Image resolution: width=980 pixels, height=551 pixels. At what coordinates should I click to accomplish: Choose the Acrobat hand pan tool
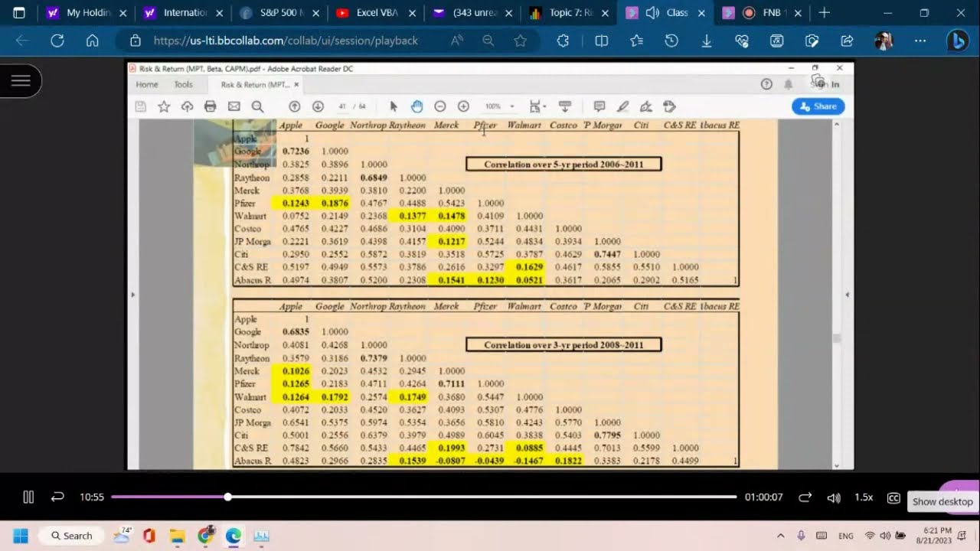pyautogui.click(x=416, y=106)
